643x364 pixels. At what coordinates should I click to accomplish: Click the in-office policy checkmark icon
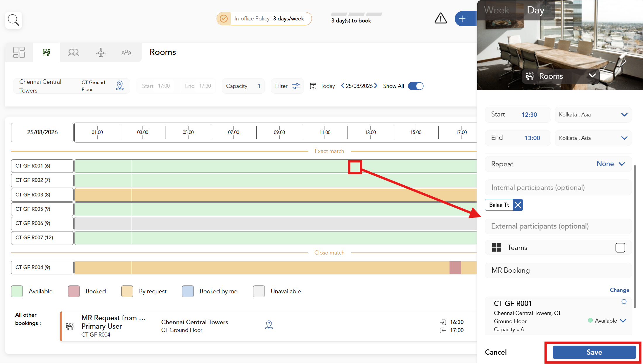pos(224,19)
